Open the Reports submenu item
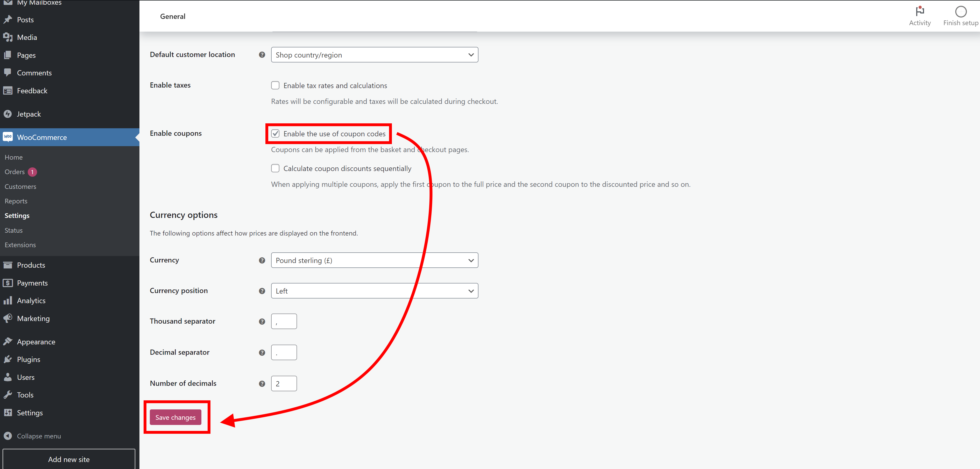The width and height of the screenshot is (980, 469). pyautogui.click(x=16, y=201)
